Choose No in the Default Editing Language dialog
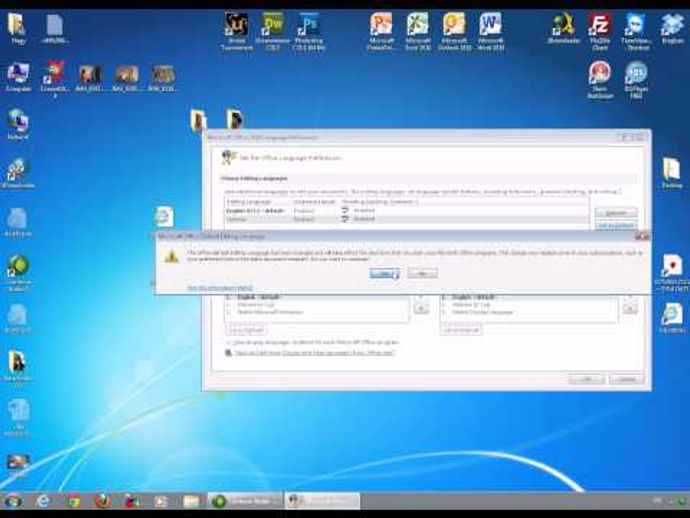 pyautogui.click(x=422, y=273)
